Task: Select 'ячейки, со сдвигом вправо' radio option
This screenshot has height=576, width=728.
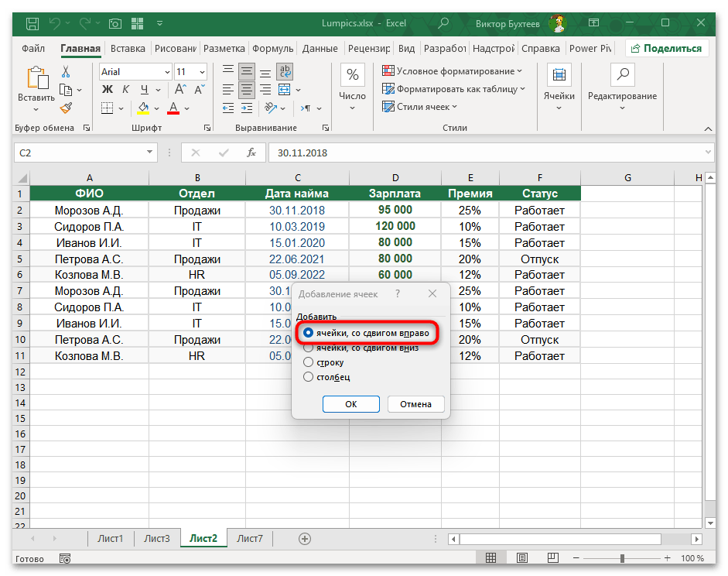Action: click(309, 333)
